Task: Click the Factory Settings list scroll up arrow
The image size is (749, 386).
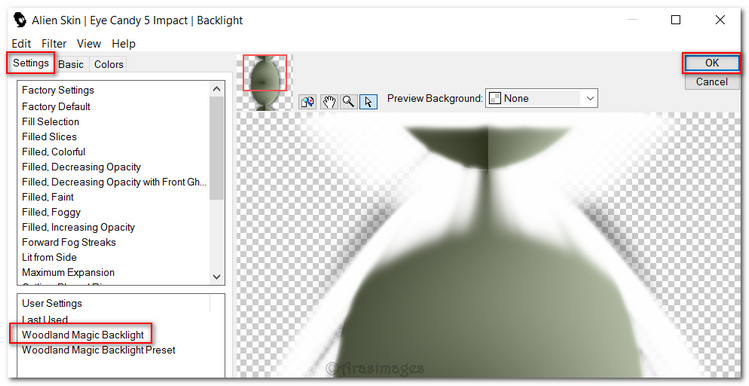Action: [216, 89]
